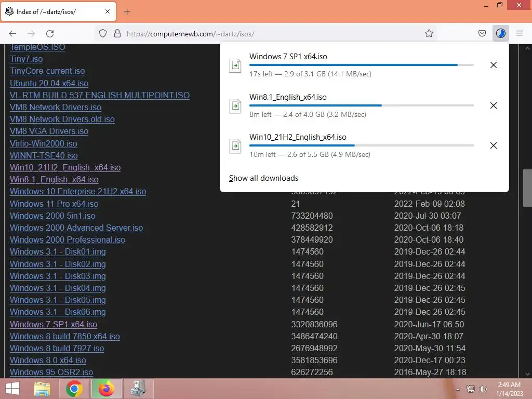Show site security padlock info

117,33
